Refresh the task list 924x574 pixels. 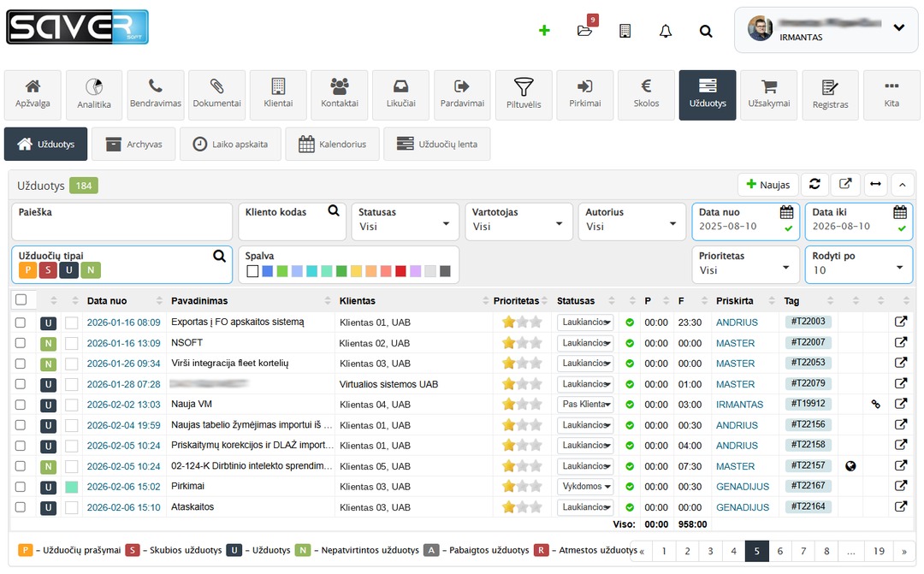(814, 185)
